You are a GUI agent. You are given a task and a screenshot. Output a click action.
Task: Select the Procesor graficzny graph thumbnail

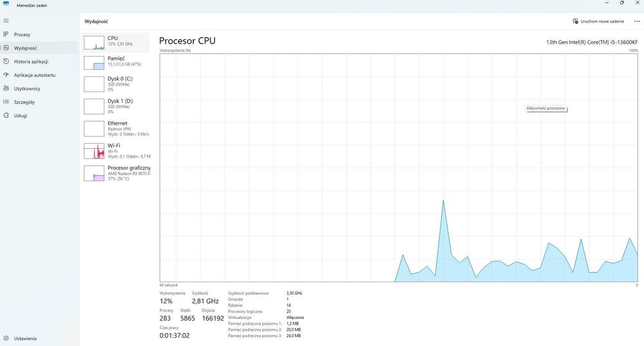(x=94, y=173)
